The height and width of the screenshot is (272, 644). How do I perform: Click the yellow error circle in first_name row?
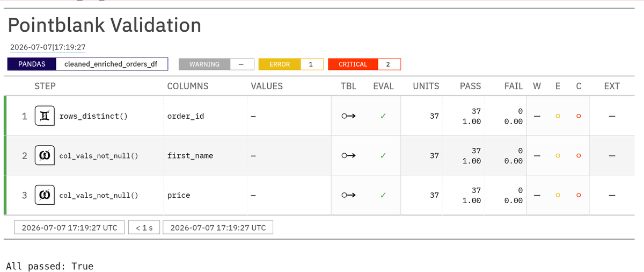[x=558, y=156]
